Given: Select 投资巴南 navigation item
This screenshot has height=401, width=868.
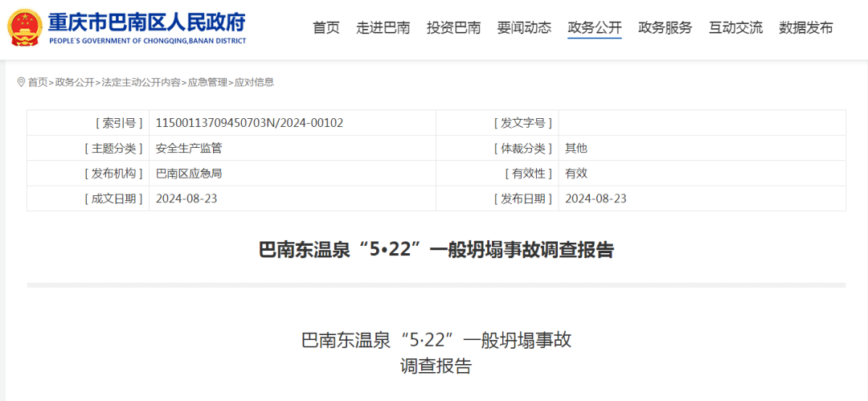Looking at the screenshot, I should [454, 27].
